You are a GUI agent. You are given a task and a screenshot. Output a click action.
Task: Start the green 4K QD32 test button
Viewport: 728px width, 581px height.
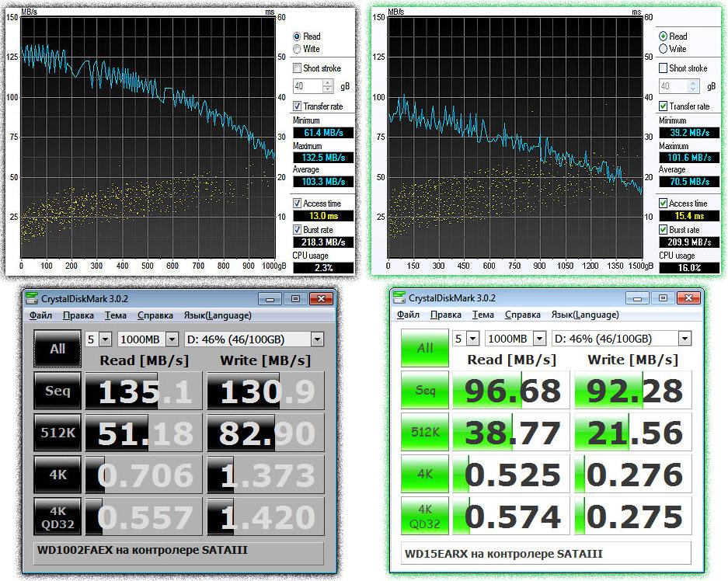[x=425, y=517]
